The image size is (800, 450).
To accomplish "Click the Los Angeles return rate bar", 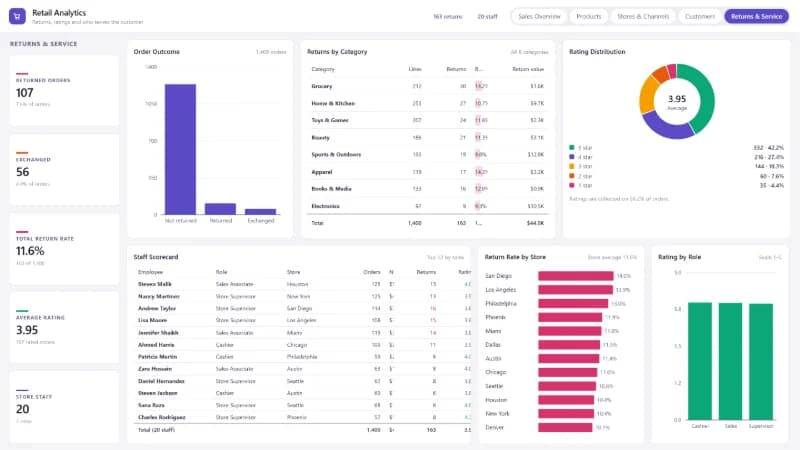I will pos(575,290).
